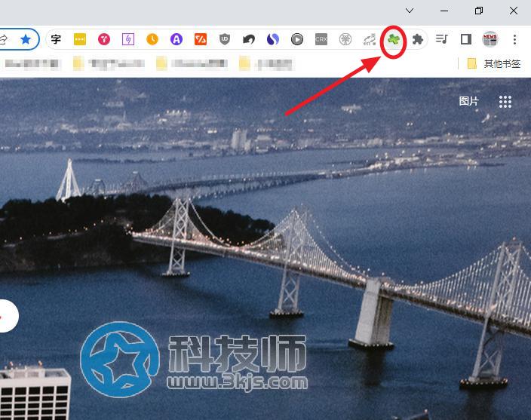The image size is (531, 420).
Task: Minimize the browser window
Action: click(x=444, y=11)
